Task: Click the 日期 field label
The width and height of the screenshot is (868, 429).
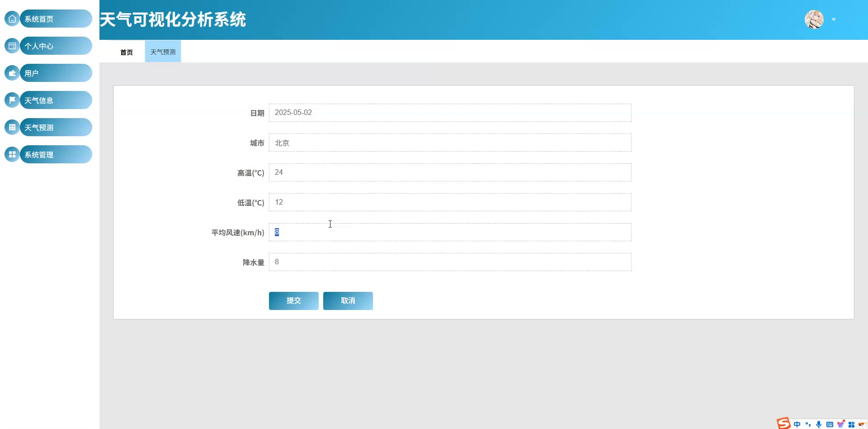Action: pos(257,113)
